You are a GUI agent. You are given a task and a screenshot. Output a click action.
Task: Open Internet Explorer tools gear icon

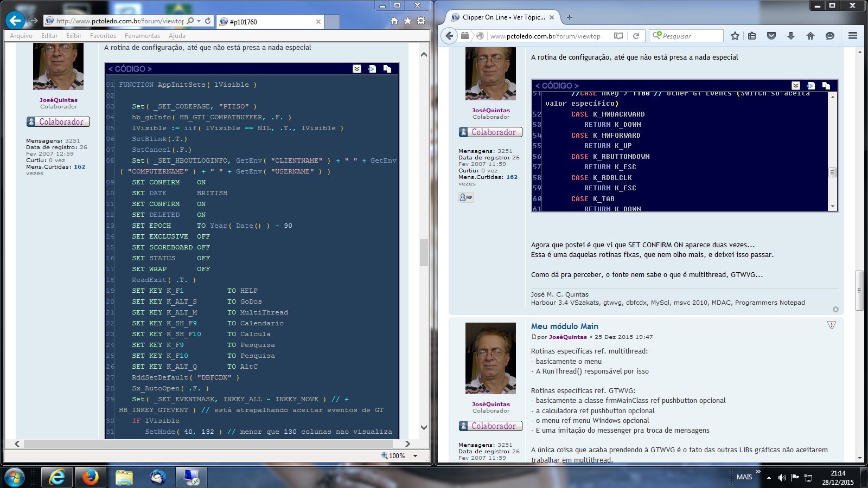pos(421,21)
